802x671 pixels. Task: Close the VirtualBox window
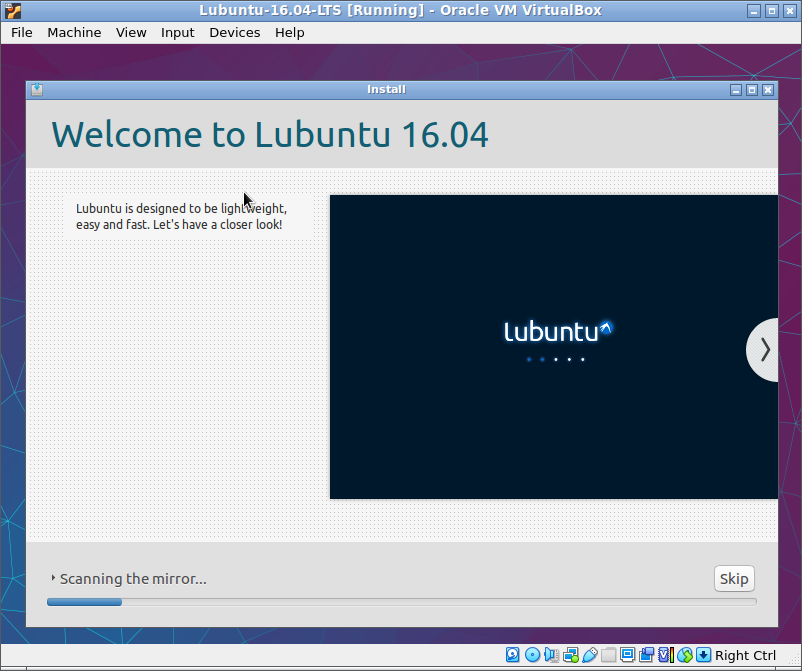tap(790, 11)
